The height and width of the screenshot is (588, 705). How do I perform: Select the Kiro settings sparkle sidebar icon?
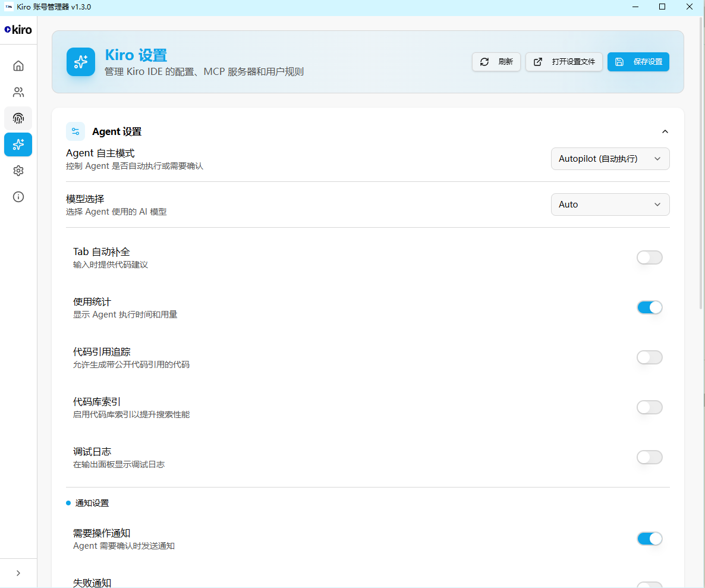pyautogui.click(x=18, y=144)
